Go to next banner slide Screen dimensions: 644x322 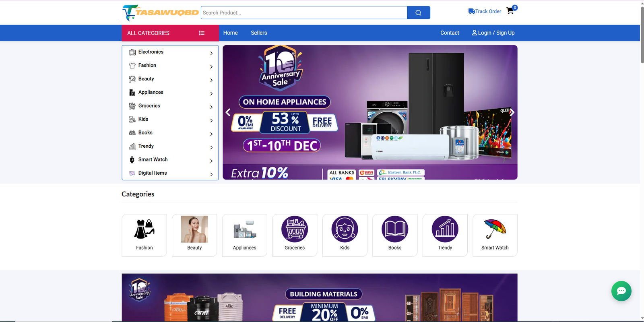point(512,112)
